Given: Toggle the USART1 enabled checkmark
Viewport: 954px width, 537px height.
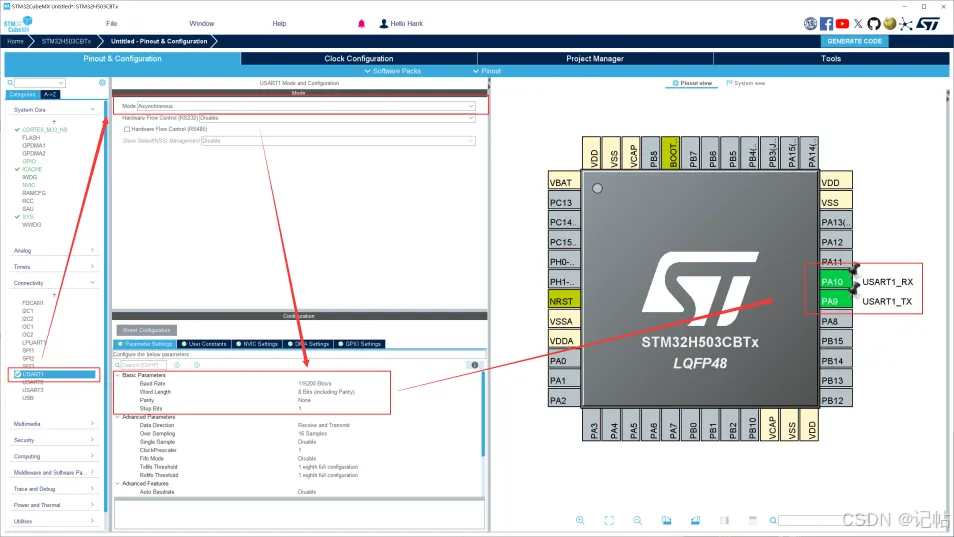Looking at the screenshot, I should point(18,374).
